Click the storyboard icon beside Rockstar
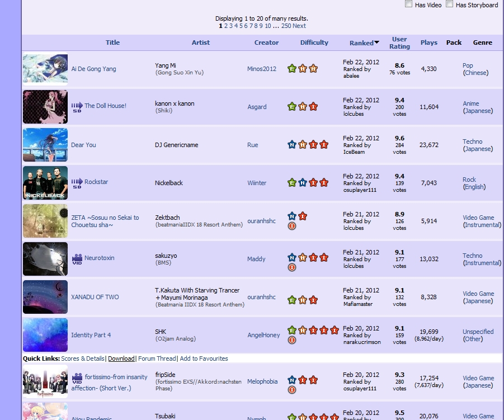This screenshot has height=420, width=504. 77,182
